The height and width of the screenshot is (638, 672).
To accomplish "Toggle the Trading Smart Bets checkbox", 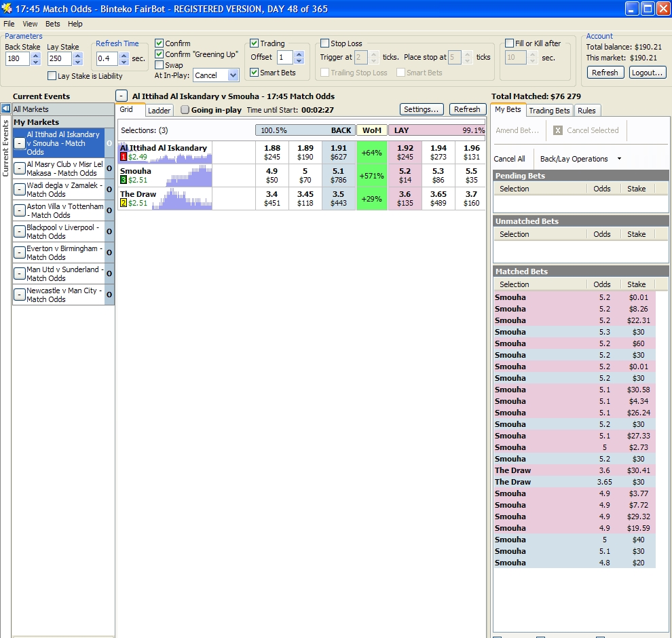I will pyautogui.click(x=254, y=73).
